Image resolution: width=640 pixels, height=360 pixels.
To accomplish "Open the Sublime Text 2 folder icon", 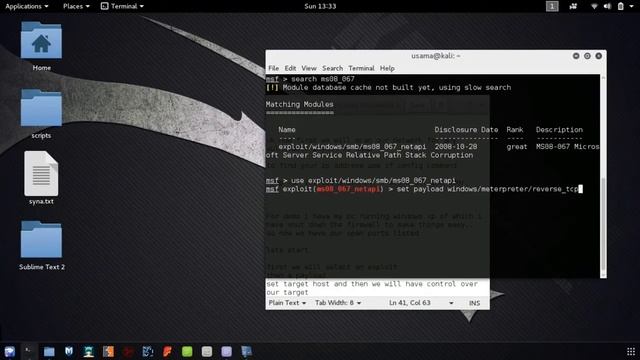I will 41,240.
